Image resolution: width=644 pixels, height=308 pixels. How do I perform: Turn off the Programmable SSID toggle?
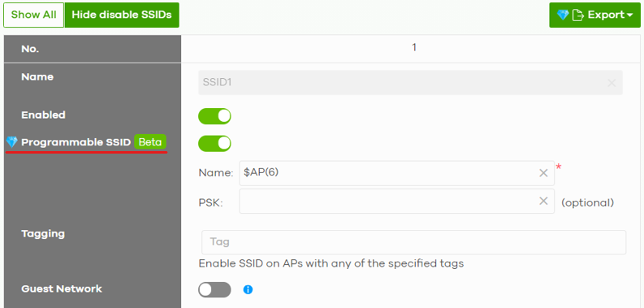tap(214, 144)
